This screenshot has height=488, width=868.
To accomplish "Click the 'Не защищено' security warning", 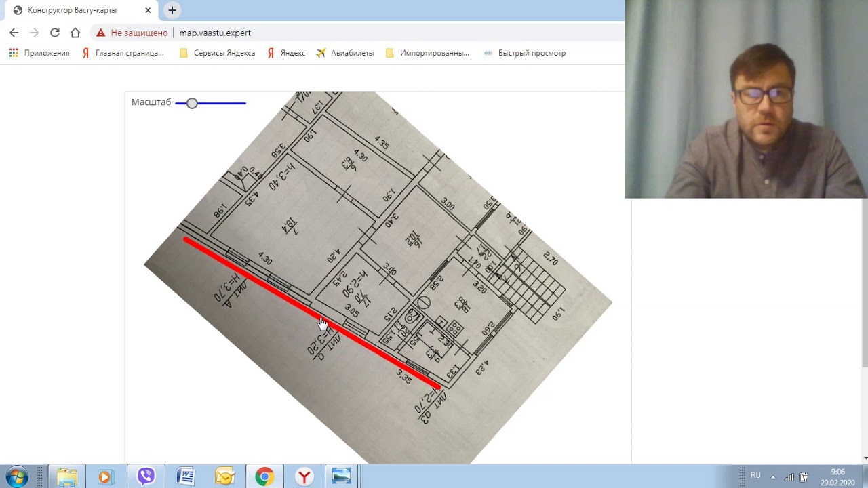I will tap(132, 33).
